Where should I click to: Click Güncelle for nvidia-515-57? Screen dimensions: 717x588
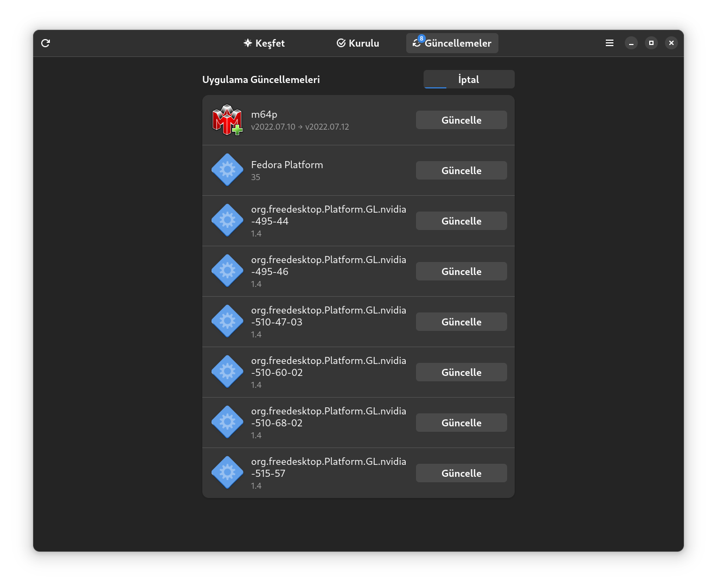(x=462, y=473)
